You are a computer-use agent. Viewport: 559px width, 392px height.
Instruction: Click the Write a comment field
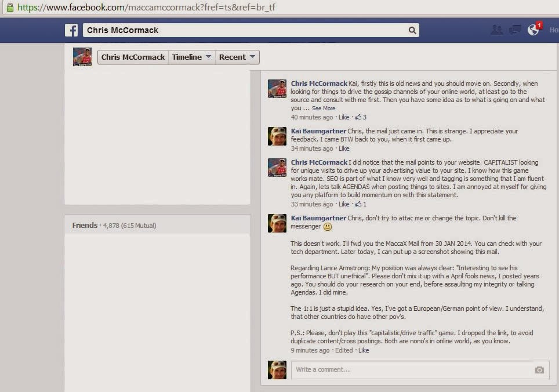[420, 369]
